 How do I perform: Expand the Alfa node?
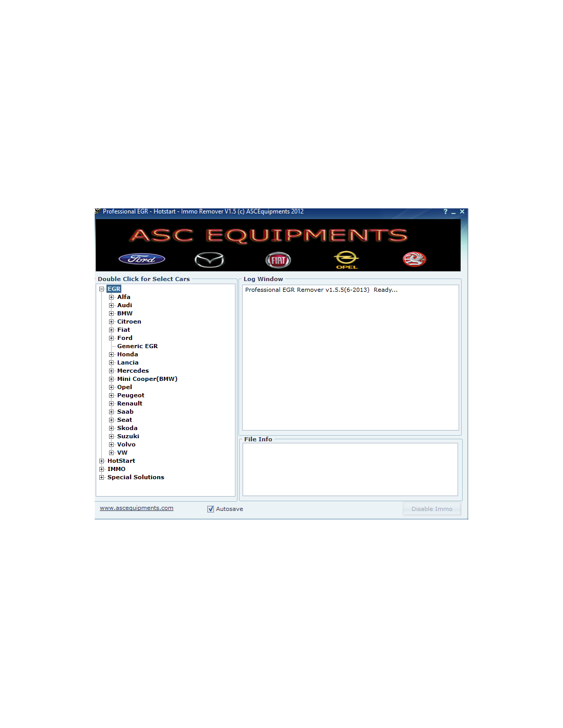pos(111,297)
